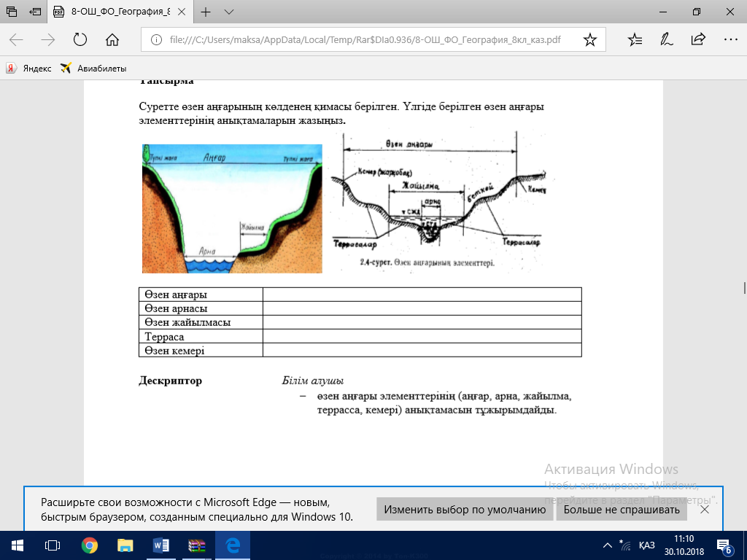Select the 8-ОШ_ФО_География PDF tab
Viewport: 747px width, 560px height.
coord(114,12)
